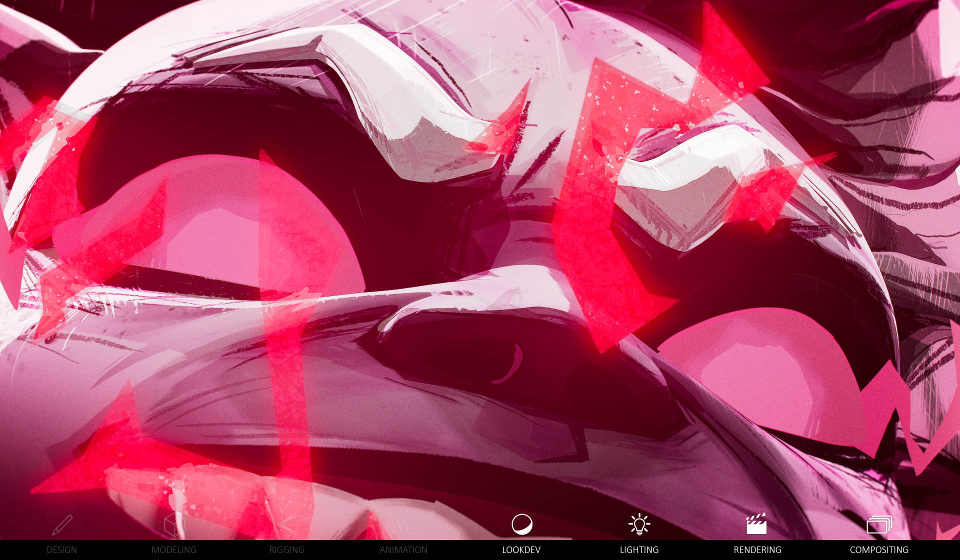The image size is (960, 560).
Task: Click the Rendering clapperboard icon
Action: tap(756, 523)
